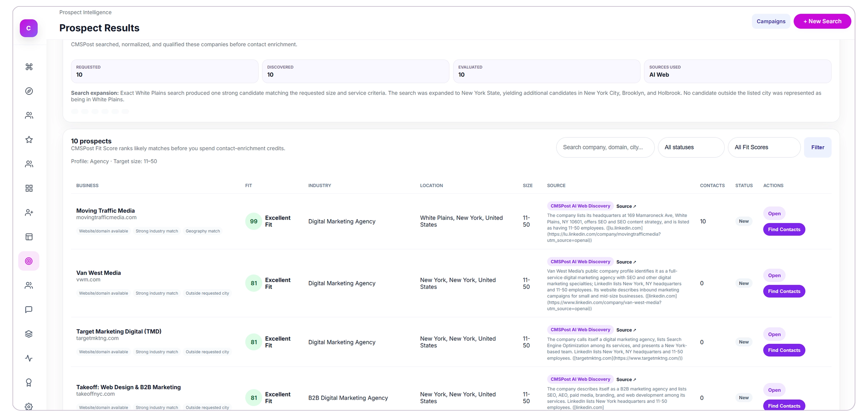Click the purple C logo icon

29,28
